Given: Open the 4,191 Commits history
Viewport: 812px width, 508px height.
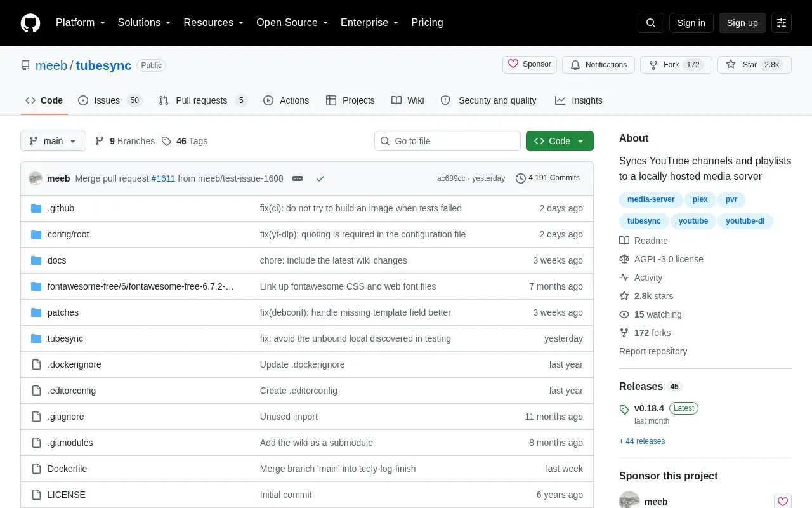Looking at the screenshot, I should 548,178.
